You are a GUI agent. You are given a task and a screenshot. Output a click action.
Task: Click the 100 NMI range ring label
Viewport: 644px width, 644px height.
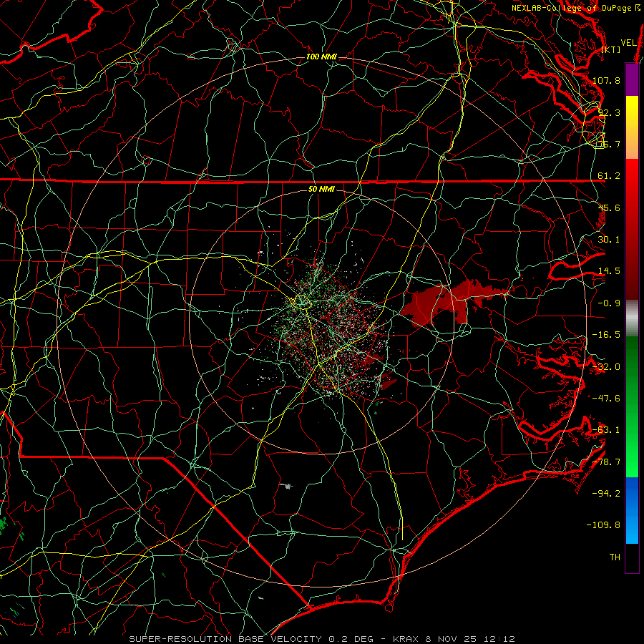pos(321,57)
